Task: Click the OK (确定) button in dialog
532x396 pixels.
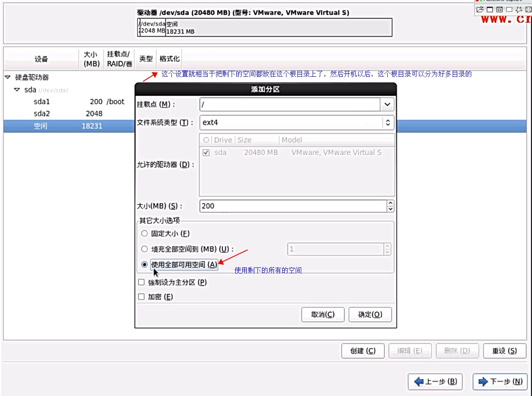Action: pyautogui.click(x=370, y=315)
